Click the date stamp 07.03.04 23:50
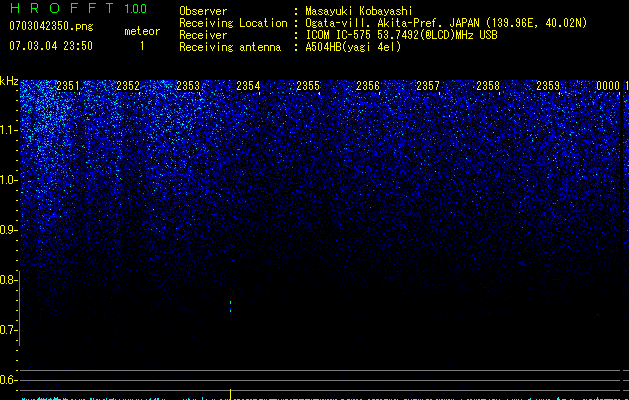Viewport: 629px width, 400px height. point(51,46)
